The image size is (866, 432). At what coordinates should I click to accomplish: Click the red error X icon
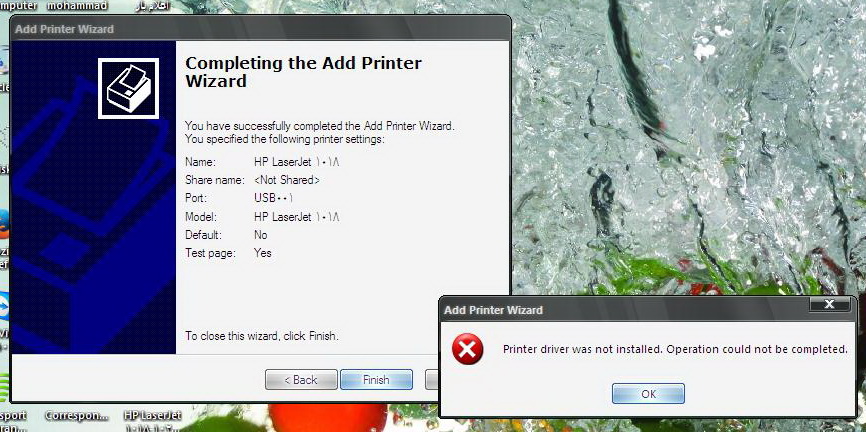click(467, 350)
